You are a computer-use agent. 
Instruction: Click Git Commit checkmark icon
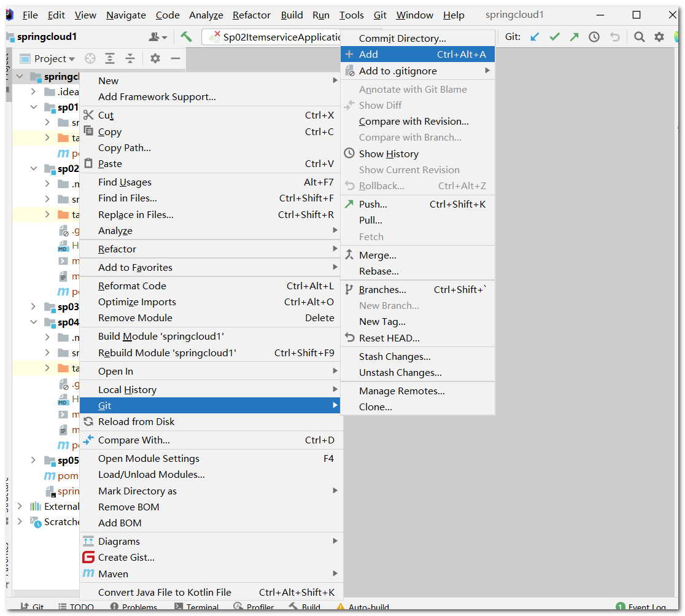point(554,37)
